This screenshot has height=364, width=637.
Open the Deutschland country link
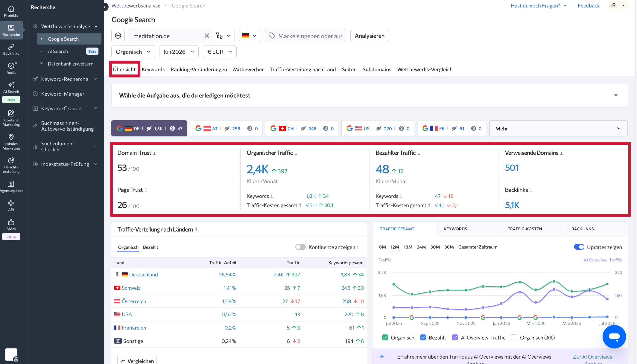pos(144,274)
